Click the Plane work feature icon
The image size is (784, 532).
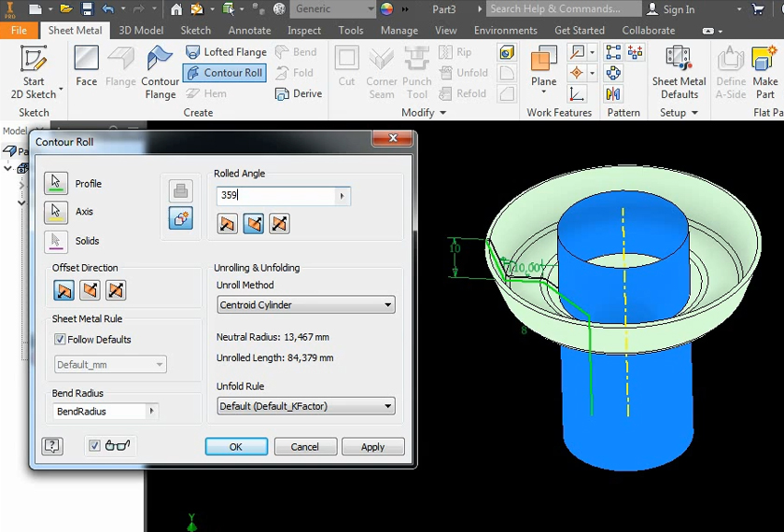pyautogui.click(x=543, y=67)
